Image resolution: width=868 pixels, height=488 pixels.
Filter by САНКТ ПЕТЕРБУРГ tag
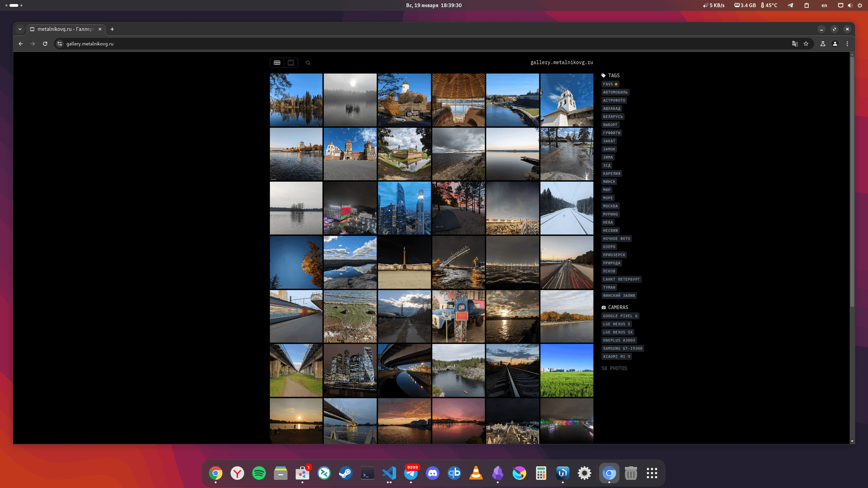click(x=621, y=279)
